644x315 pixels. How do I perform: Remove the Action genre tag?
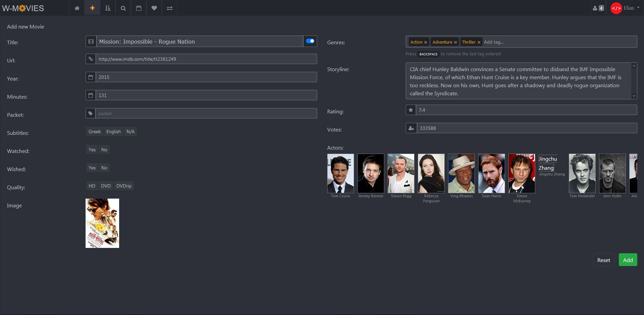[x=426, y=42]
